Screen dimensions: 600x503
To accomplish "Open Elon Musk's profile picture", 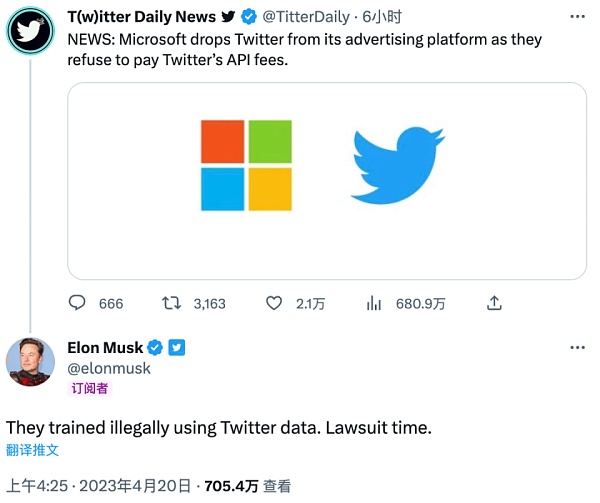I will tap(31, 362).
